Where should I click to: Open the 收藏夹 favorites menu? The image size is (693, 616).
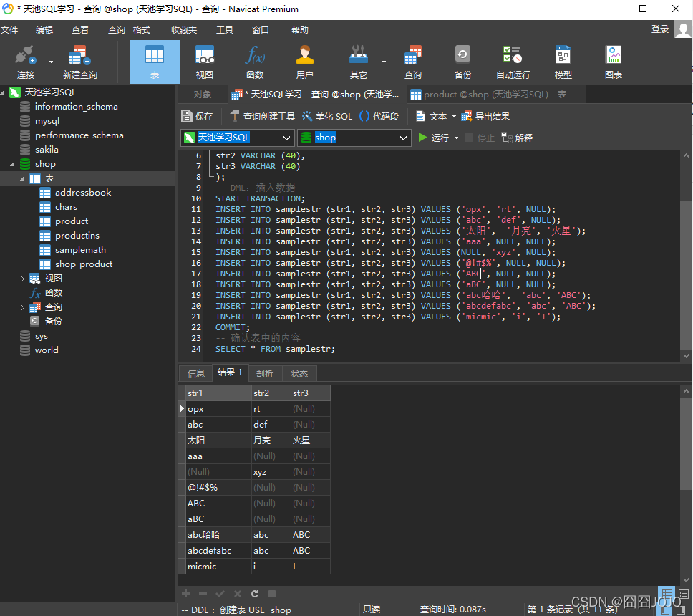(x=184, y=29)
